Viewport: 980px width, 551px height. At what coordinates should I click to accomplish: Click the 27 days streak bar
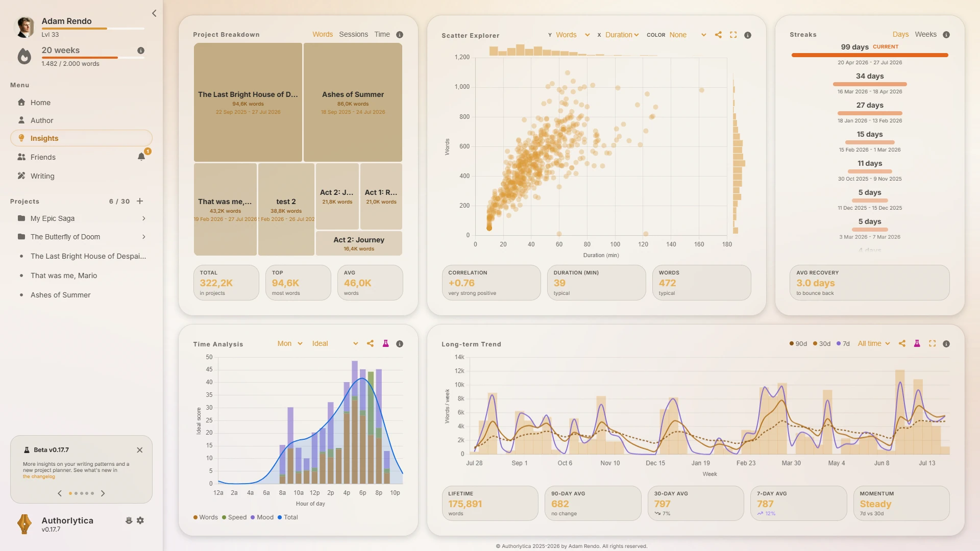pyautogui.click(x=870, y=113)
